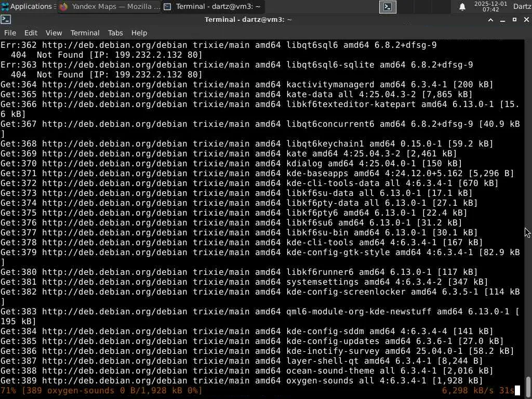Click the 6,298 kB/s 31s speed readout
This screenshot has width=532, height=399.
coord(478,391)
